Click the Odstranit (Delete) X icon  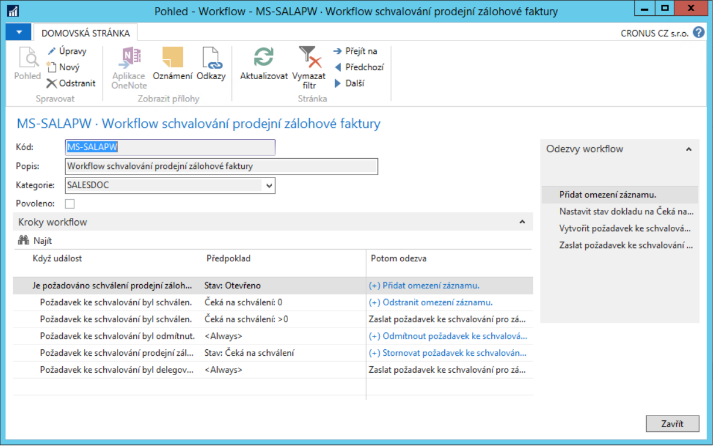52,83
